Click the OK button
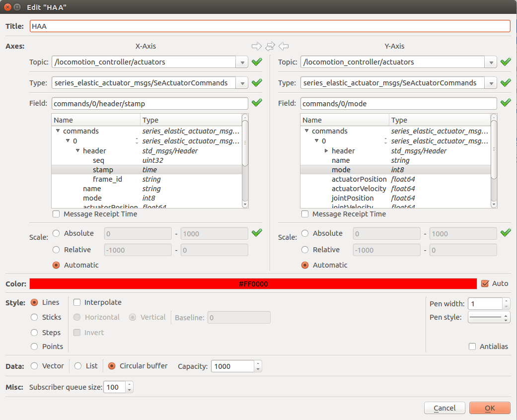This screenshot has width=517, height=420. coord(489,408)
